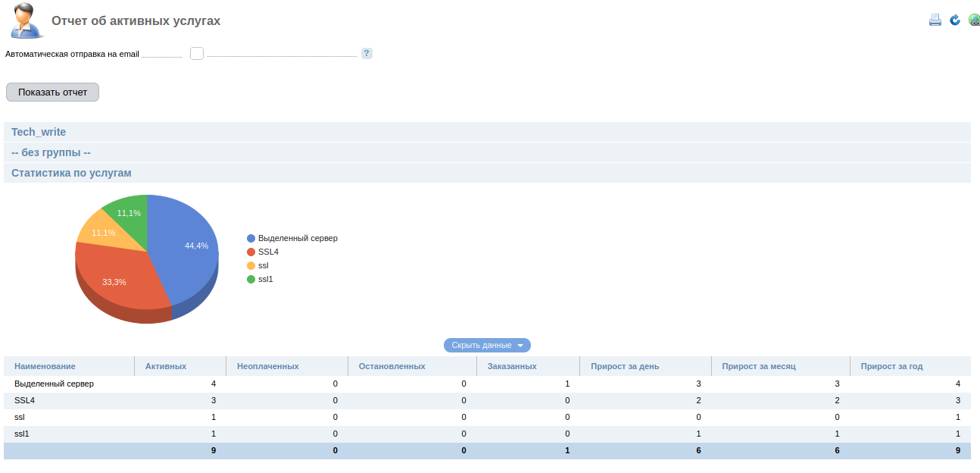Click the blue Выделенный сервер legend dot

251,238
